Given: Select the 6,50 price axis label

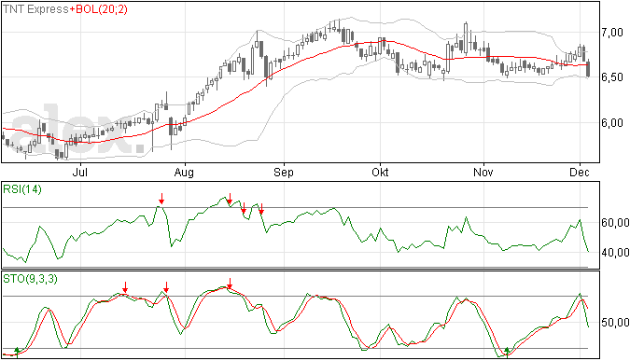Looking at the screenshot, I should click(612, 77).
